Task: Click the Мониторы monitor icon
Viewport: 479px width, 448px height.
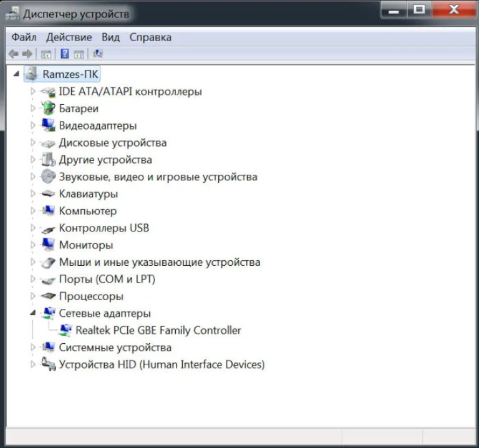Action: click(x=48, y=245)
